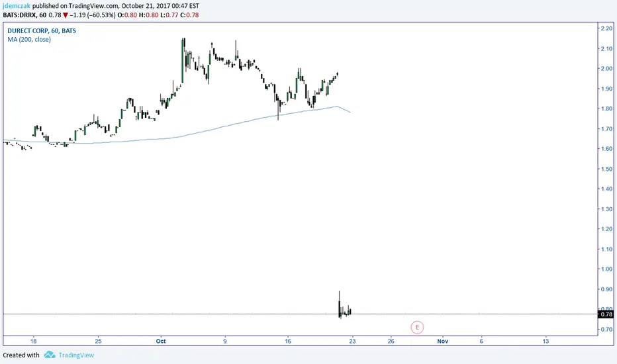Viewport: 617px width, 364px height.
Task: Click the red down-arrow change indicator
Action: pos(66,15)
